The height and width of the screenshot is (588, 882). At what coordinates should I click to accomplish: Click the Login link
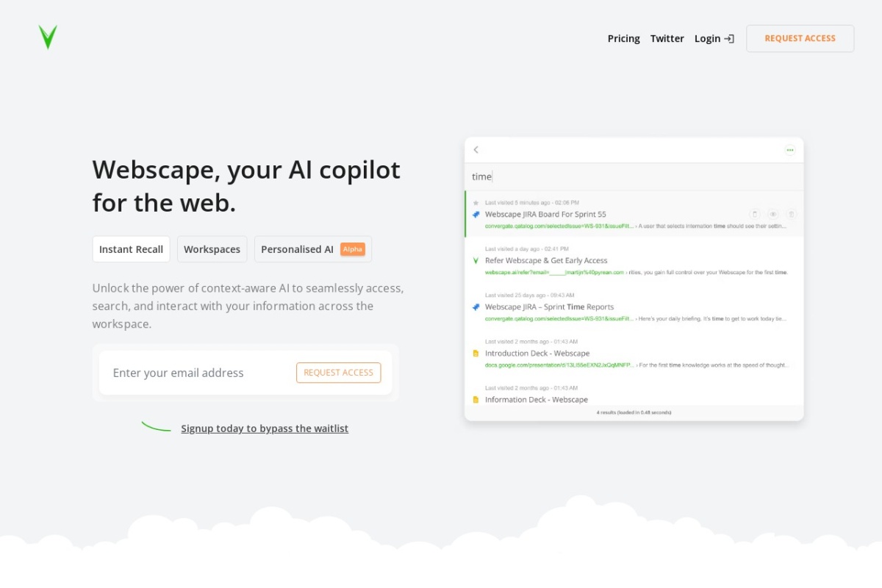[x=707, y=38]
